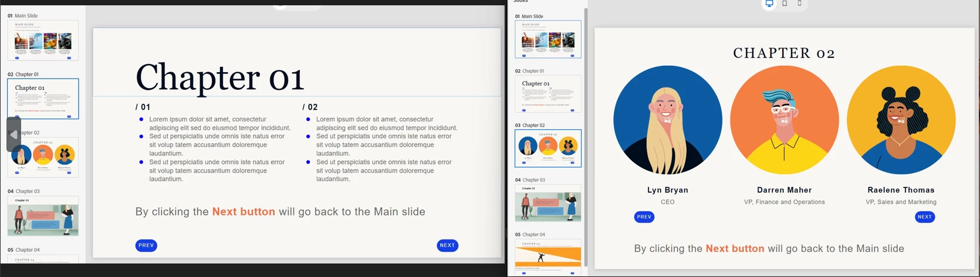Screen dimensions: 980x277
Task: Click 'VP, Sales and Marketing' text
Action: [901, 202]
